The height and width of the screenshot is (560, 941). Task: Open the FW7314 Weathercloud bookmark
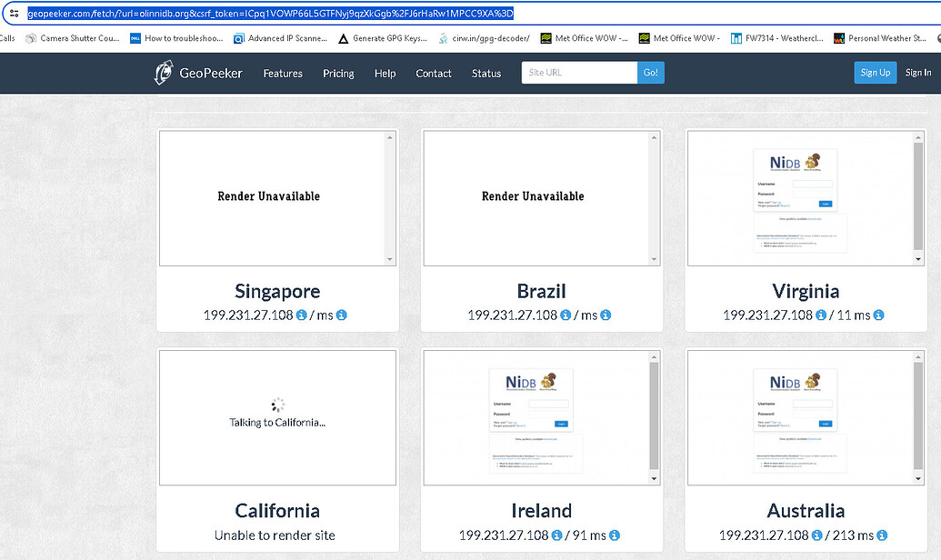(x=777, y=38)
